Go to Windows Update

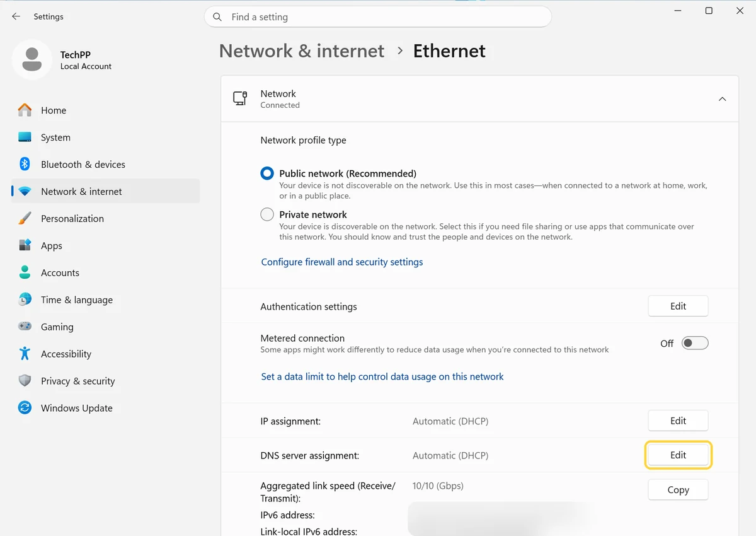click(x=105, y=409)
